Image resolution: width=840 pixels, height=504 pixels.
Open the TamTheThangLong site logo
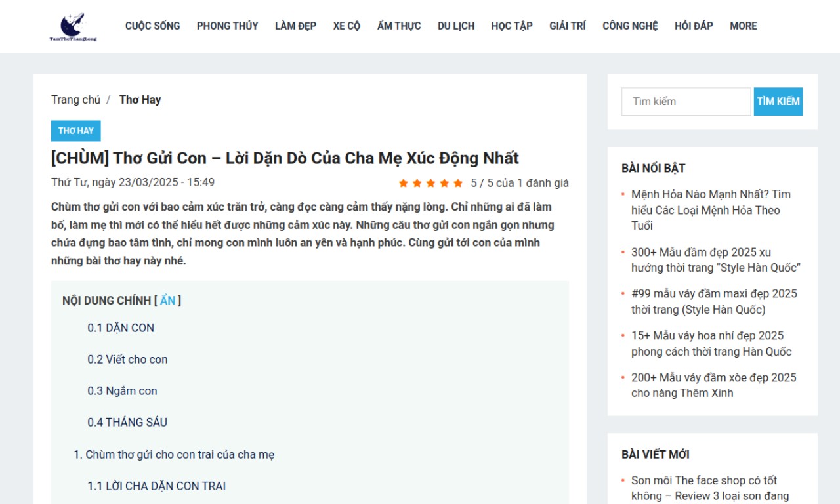pos(73,26)
